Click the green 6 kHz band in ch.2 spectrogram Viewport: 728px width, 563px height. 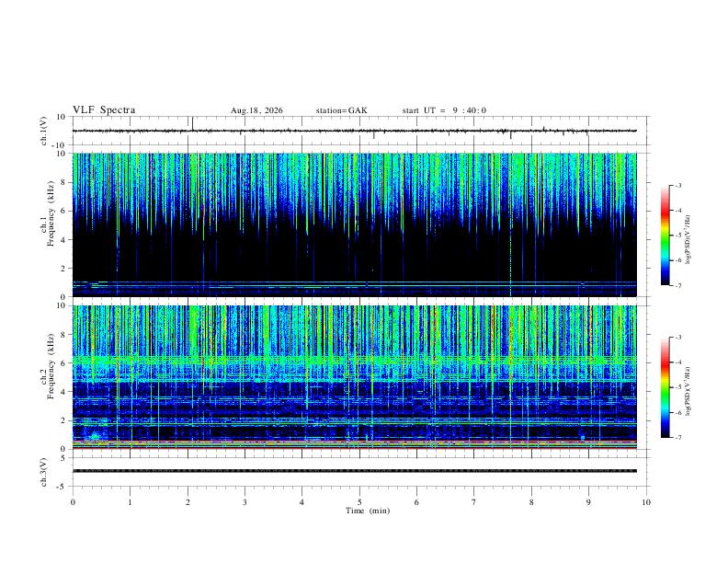[x=354, y=360]
